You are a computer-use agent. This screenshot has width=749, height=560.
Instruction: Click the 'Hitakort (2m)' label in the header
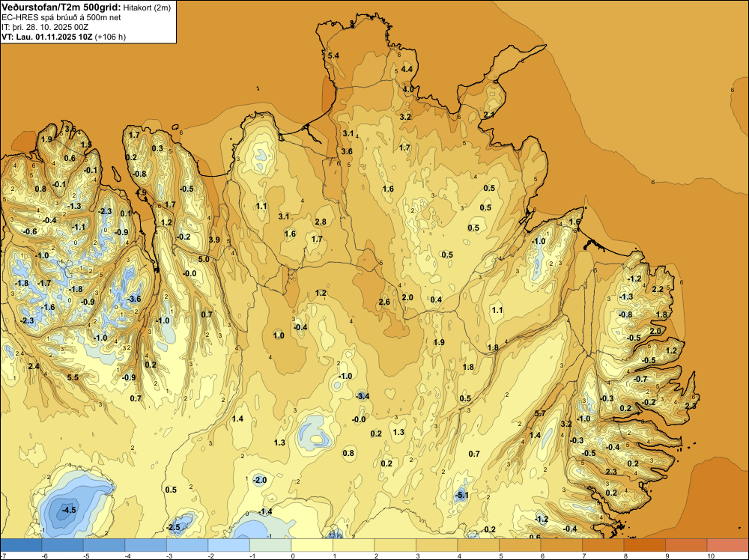coord(147,7)
